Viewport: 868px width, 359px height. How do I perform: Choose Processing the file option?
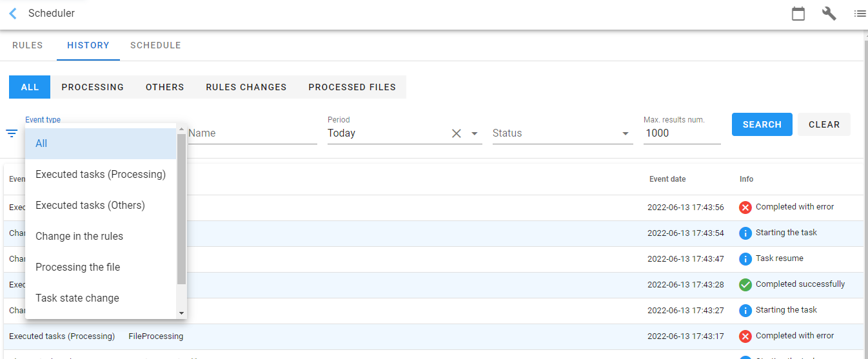click(x=101, y=267)
